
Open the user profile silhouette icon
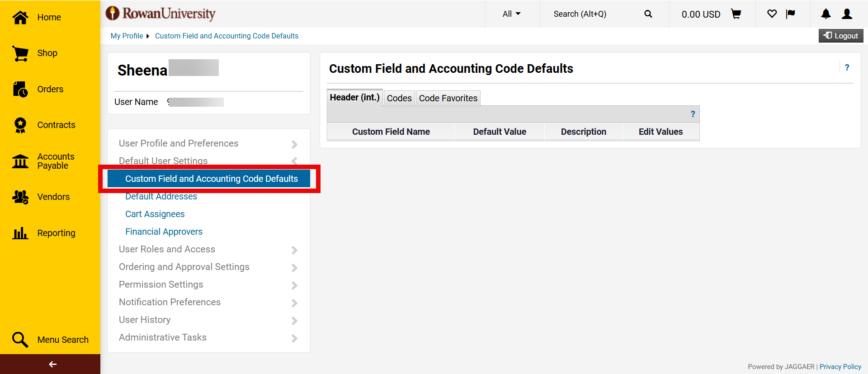point(847,14)
